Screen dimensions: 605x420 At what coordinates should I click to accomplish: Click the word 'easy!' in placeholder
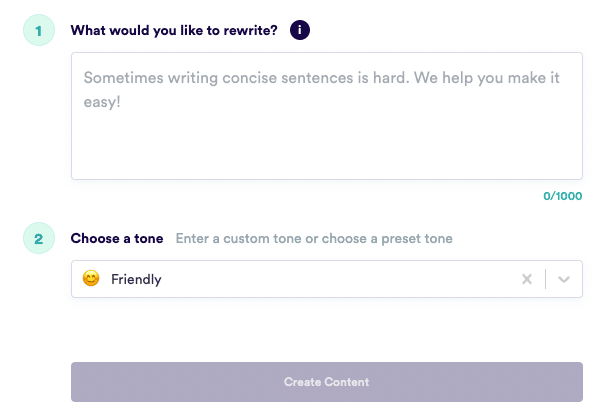tap(102, 102)
